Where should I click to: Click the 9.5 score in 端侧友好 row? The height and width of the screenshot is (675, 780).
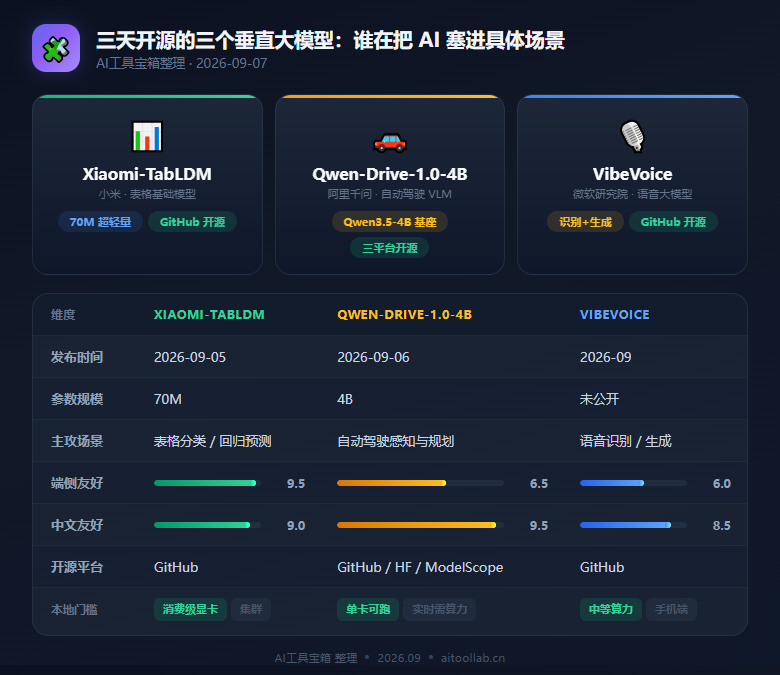pyautogui.click(x=296, y=483)
